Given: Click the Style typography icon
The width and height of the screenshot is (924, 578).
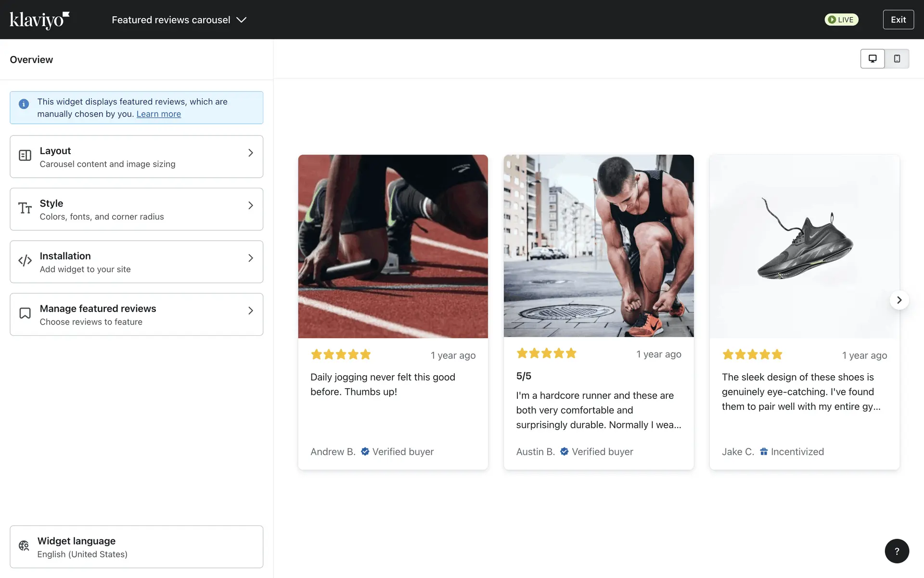Looking at the screenshot, I should point(25,208).
